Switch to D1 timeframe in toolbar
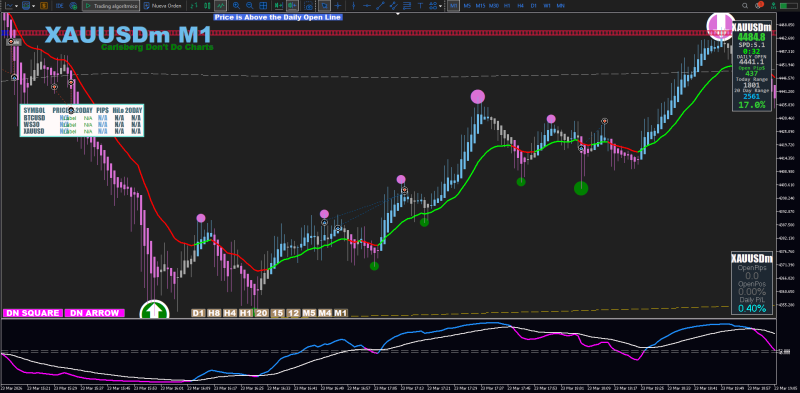Viewport: 800px width, 393px height. coord(534,6)
